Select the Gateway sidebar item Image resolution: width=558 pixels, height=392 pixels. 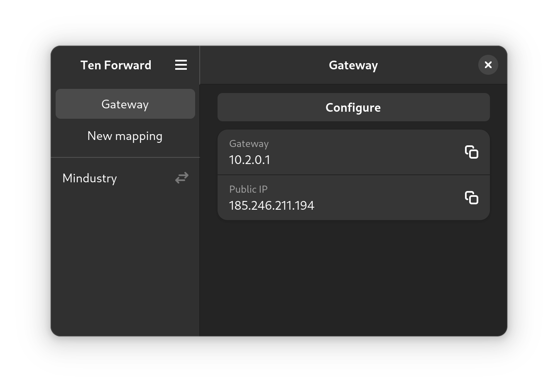click(125, 104)
